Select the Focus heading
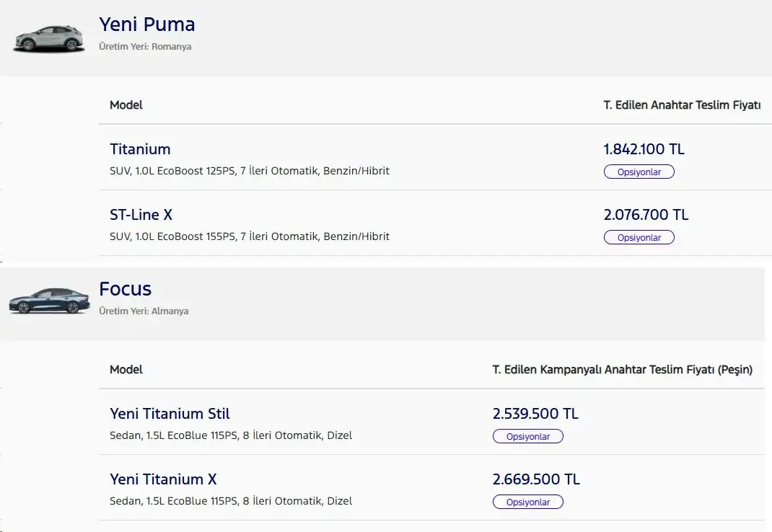This screenshot has width=772, height=532. coord(125,289)
